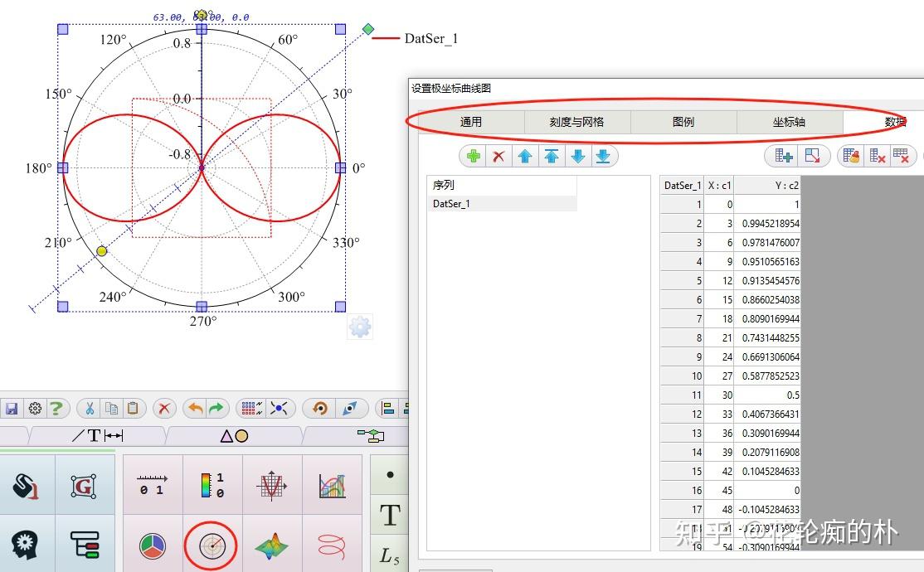Open the 图例 tab
The image size is (924, 572).
(x=683, y=121)
